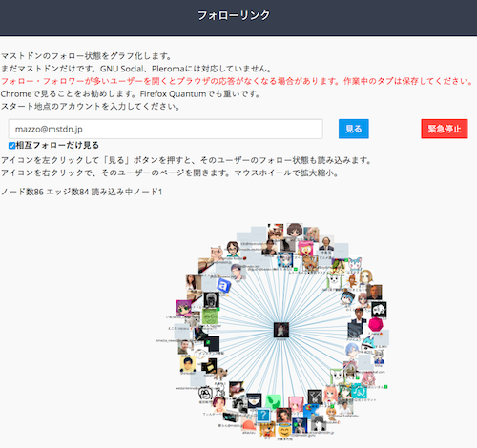Select the brown dog avatar node
The width and height of the screenshot is (477, 448).
click(220, 373)
